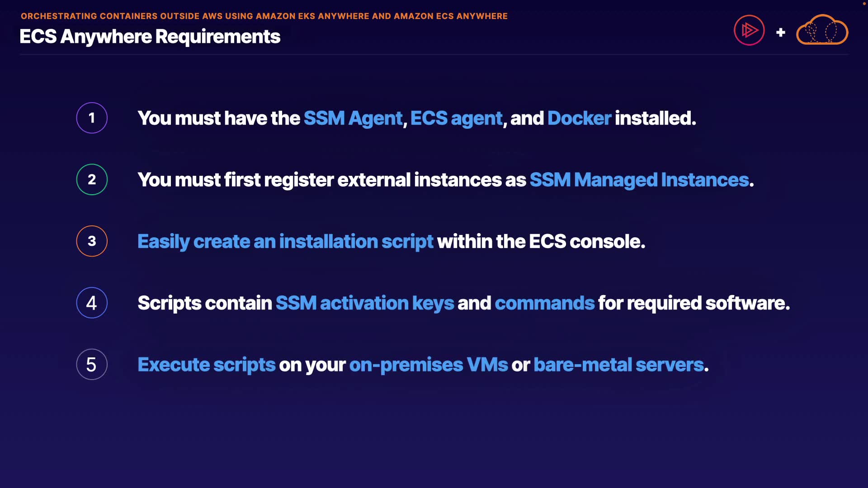Click the "ECS Anywhere Requirements" slide title
The width and height of the screenshot is (868, 488).
tap(150, 37)
